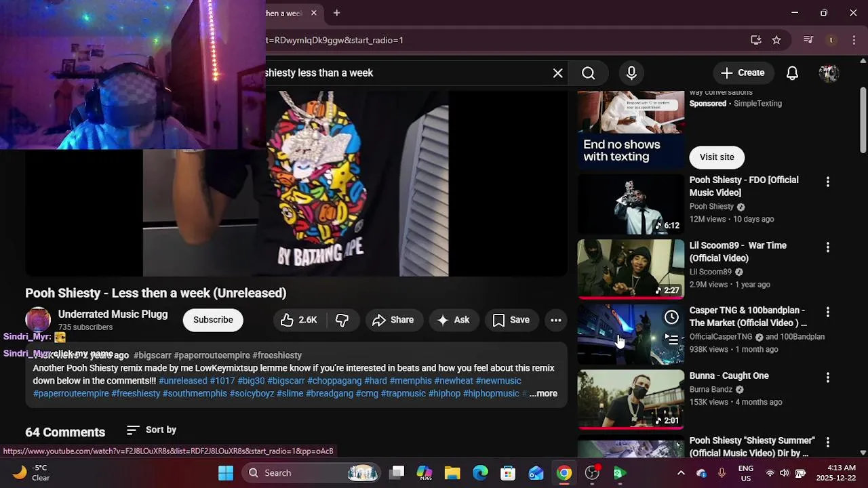The image size is (868, 488).
Task: Open Chrome's three-dot menu
Action: (x=853, y=40)
